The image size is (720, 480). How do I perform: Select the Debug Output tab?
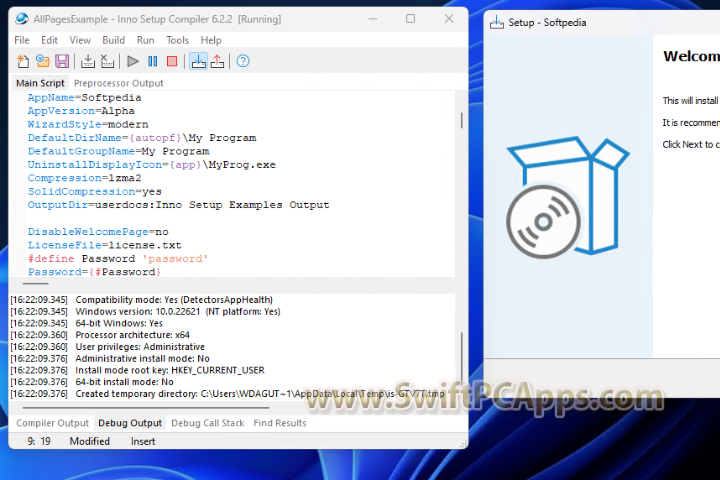point(130,423)
